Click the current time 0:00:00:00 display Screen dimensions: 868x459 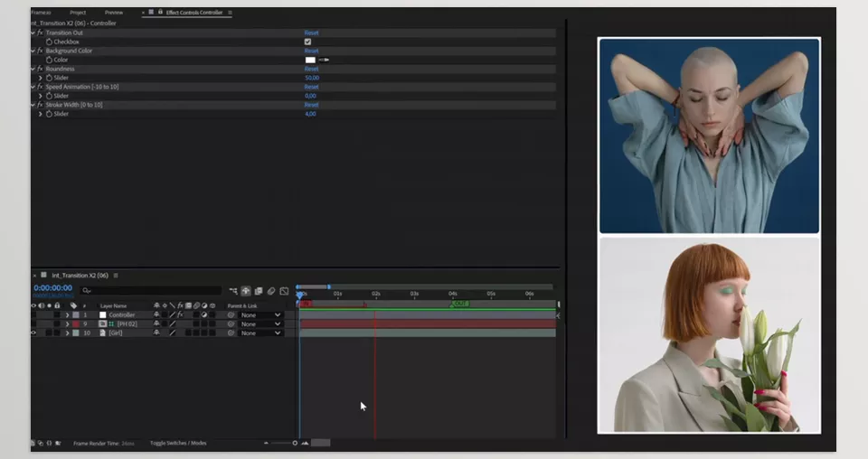(x=52, y=288)
